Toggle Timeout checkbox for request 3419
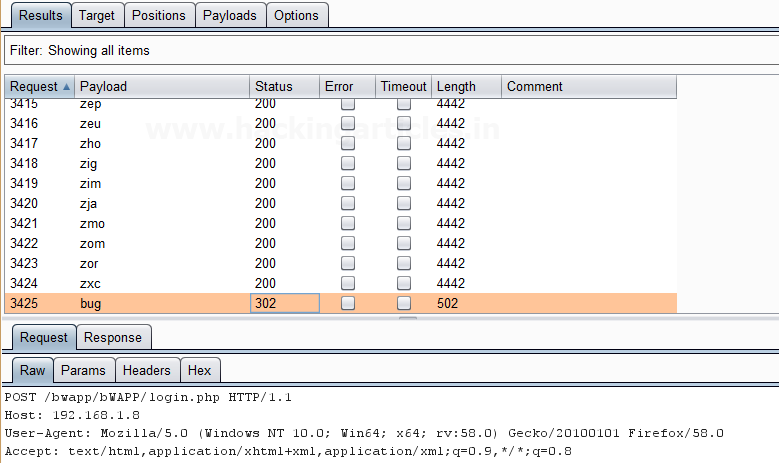Screen dimensions: 779x463 click(404, 183)
